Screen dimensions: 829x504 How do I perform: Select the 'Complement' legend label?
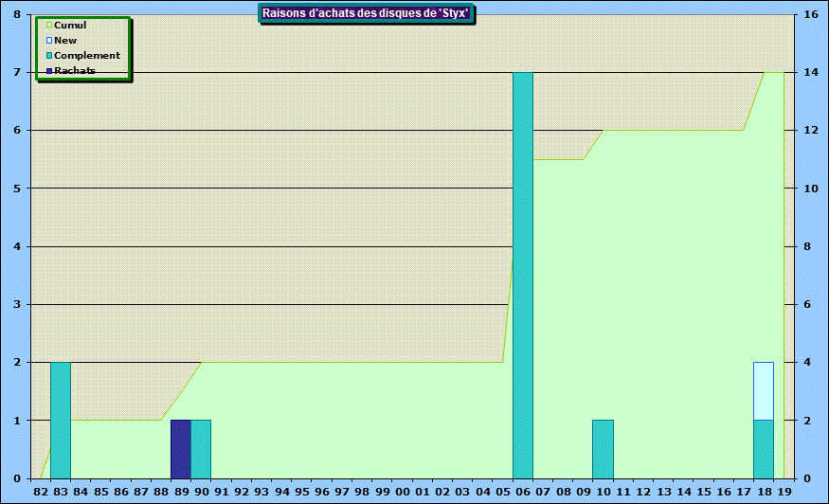tap(87, 56)
